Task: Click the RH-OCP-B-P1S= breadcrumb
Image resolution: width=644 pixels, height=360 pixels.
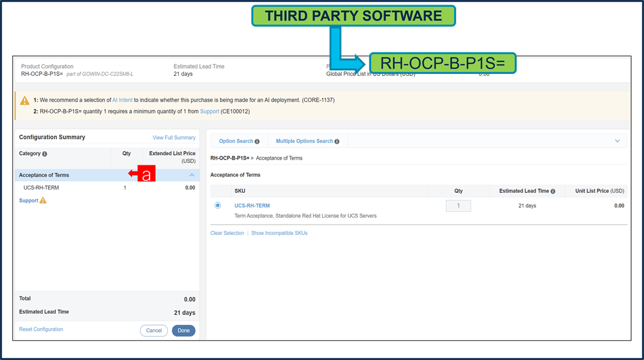Action: point(229,158)
